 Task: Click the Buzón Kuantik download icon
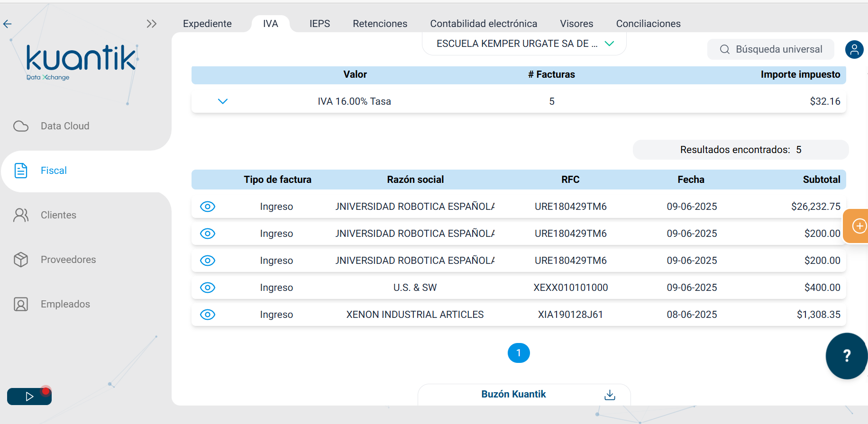pos(610,395)
